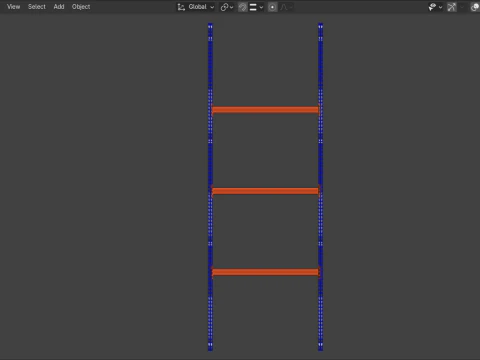Select the middle orange beam
The image size is (480, 360).
click(265, 191)
